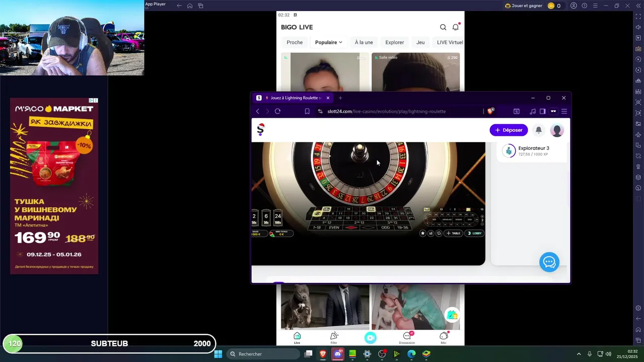Open the volume icon in system tray
644x362 pixels.
tap(608, 354)
